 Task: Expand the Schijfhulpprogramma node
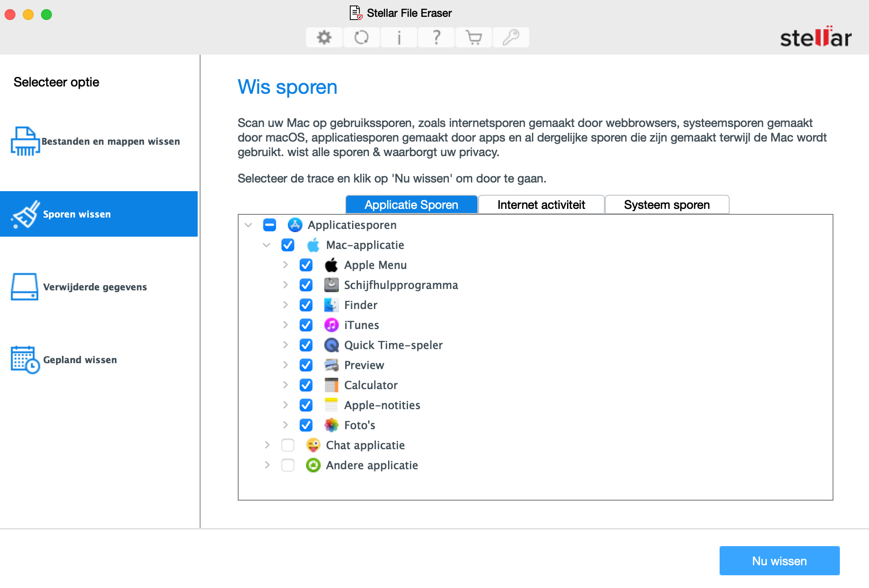pos(285,284)
